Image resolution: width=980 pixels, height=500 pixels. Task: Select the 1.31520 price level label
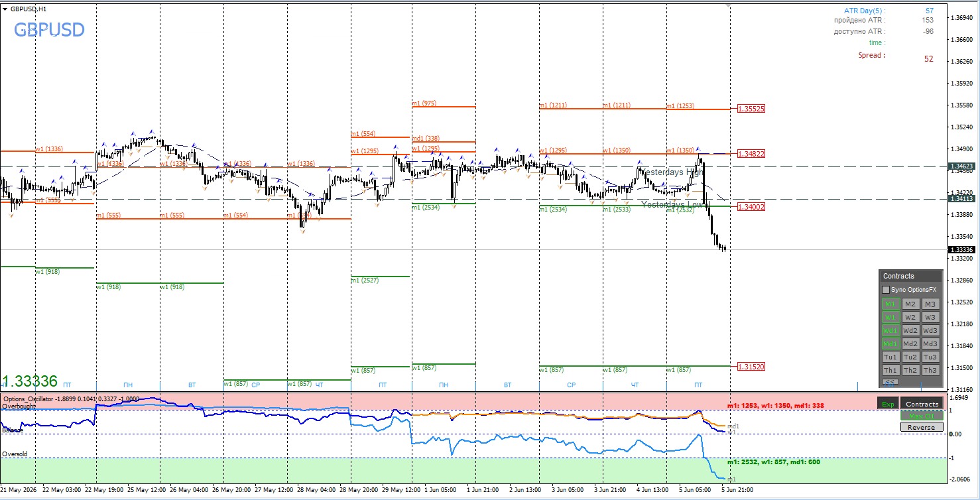(x=751, y=367)
